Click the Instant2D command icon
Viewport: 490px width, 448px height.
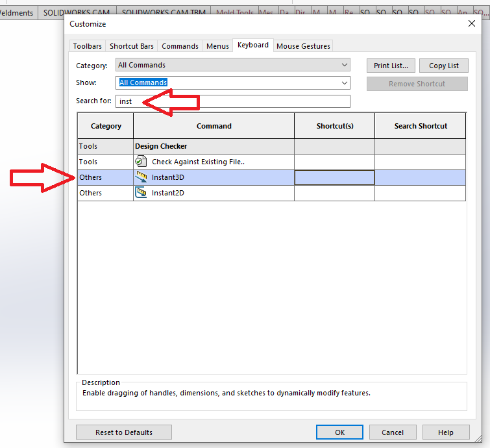141,193
